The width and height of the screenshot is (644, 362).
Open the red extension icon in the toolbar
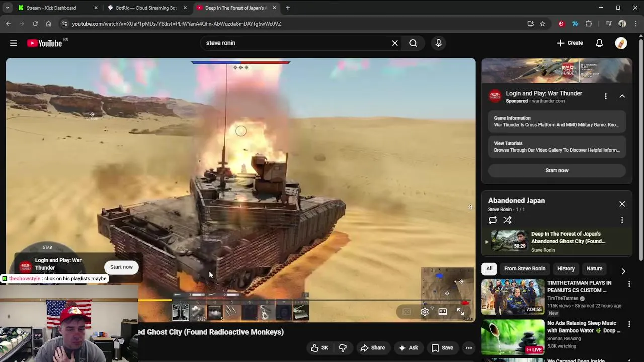click(561, 24)
